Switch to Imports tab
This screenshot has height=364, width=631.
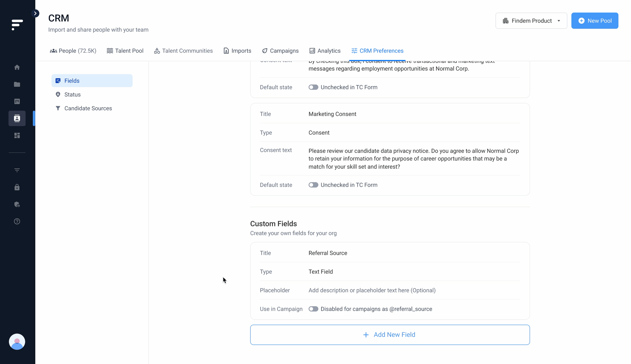pyautogui.click(x=237, y=51)
